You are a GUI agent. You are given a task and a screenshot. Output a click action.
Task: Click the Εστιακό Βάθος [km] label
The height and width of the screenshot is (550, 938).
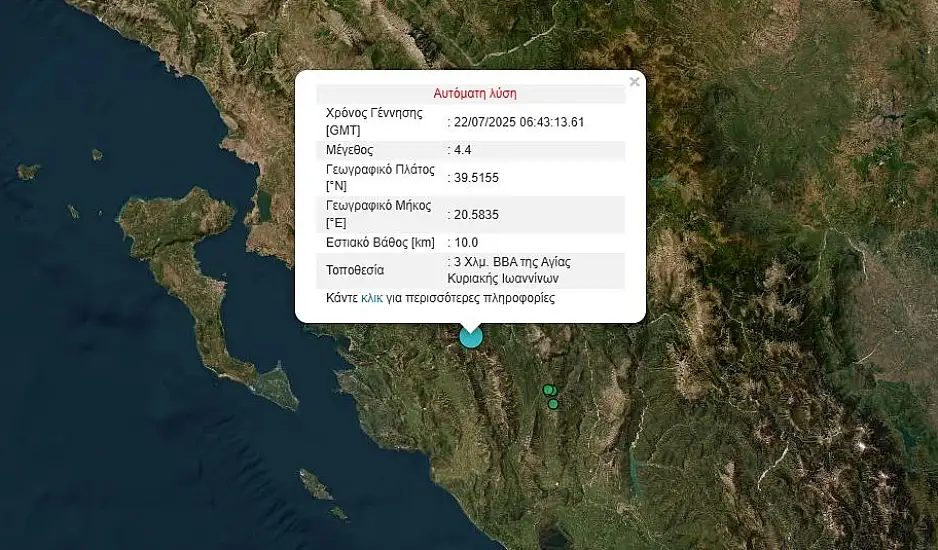coord(381,242)
